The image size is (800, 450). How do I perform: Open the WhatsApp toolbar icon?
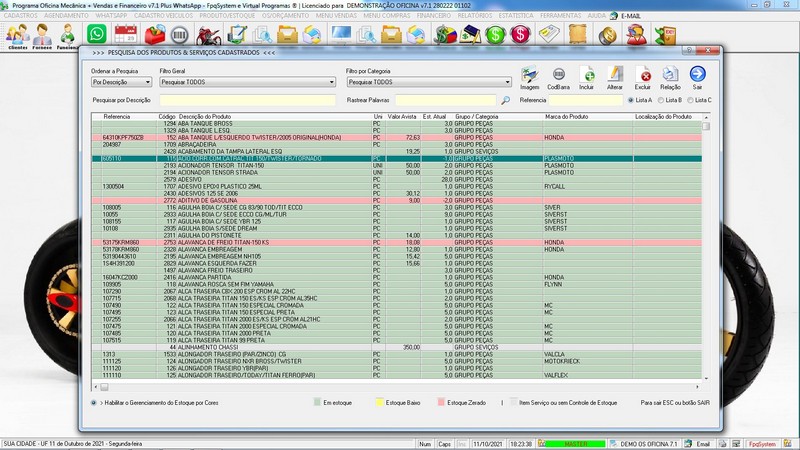click(96, 35)
